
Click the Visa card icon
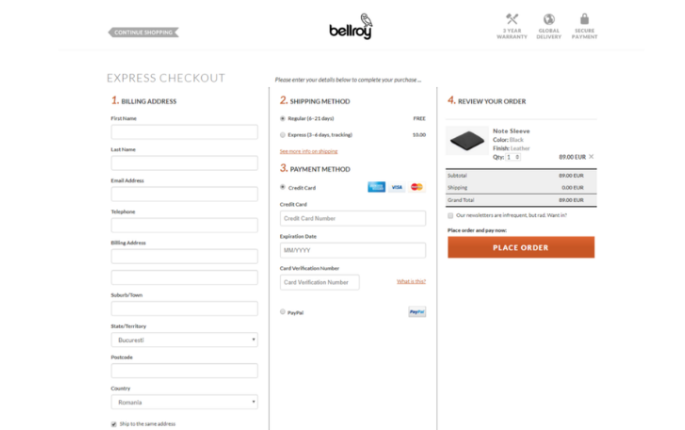click(397, 187)
